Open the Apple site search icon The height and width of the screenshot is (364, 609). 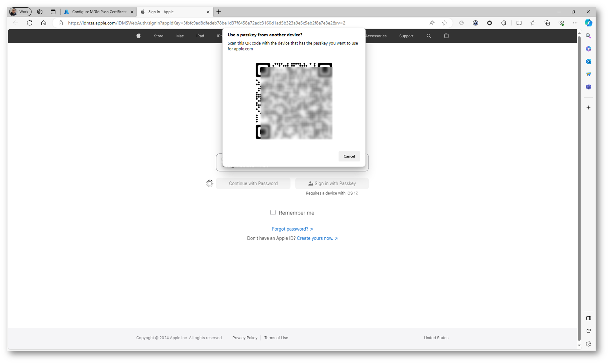(429, 36)
